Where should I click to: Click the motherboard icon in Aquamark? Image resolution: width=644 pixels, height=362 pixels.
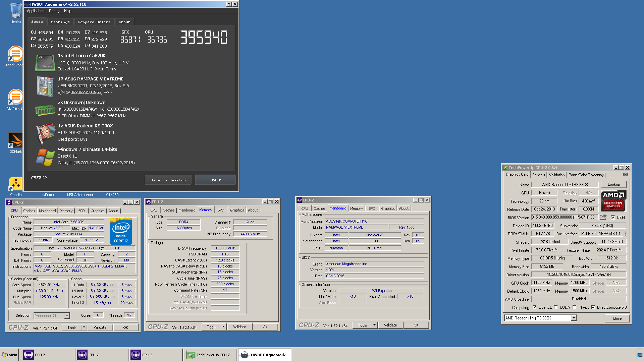45,86
